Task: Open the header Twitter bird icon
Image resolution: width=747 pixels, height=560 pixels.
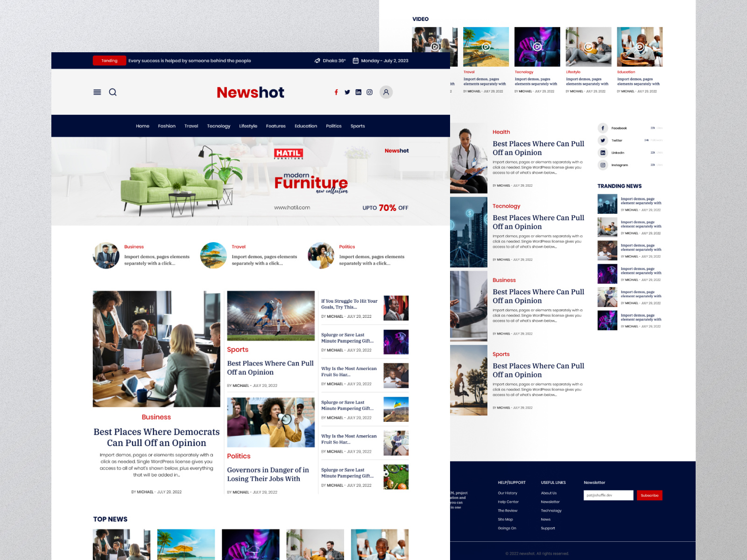Action: (x=347, y=92)
